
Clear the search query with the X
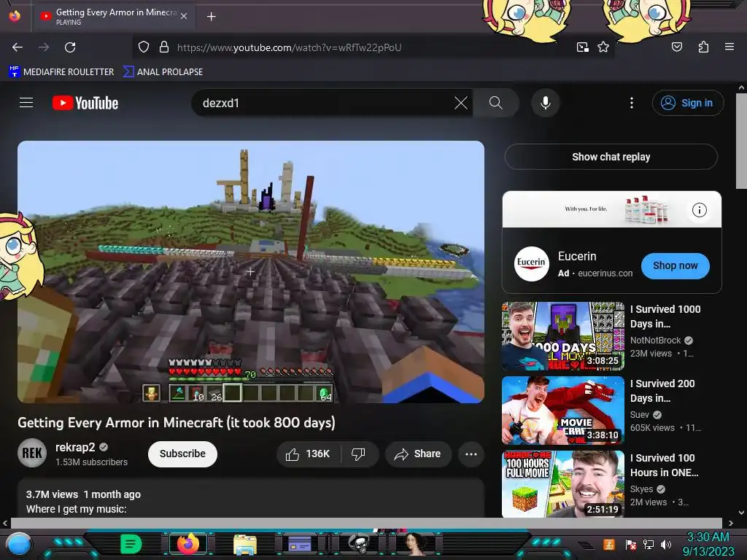(x=461, y=103)
